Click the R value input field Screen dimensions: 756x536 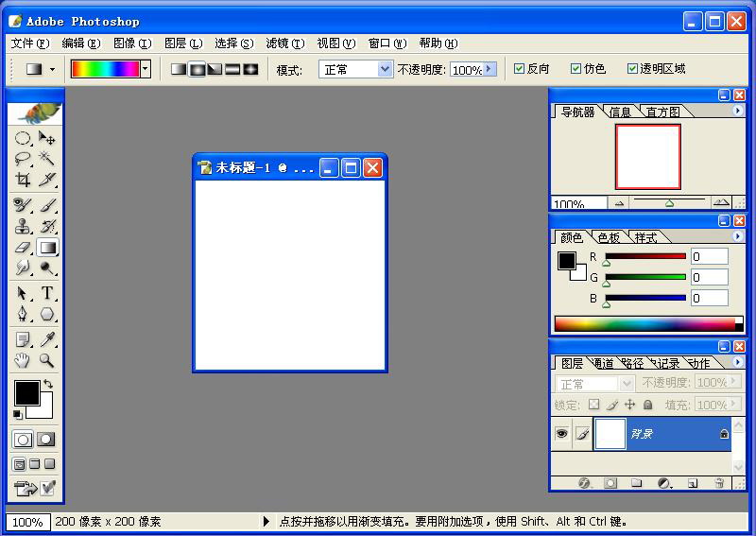tap(710, 257)
